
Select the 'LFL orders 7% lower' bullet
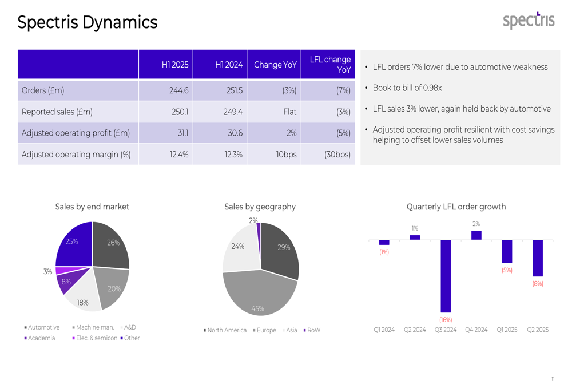(460, 67)
